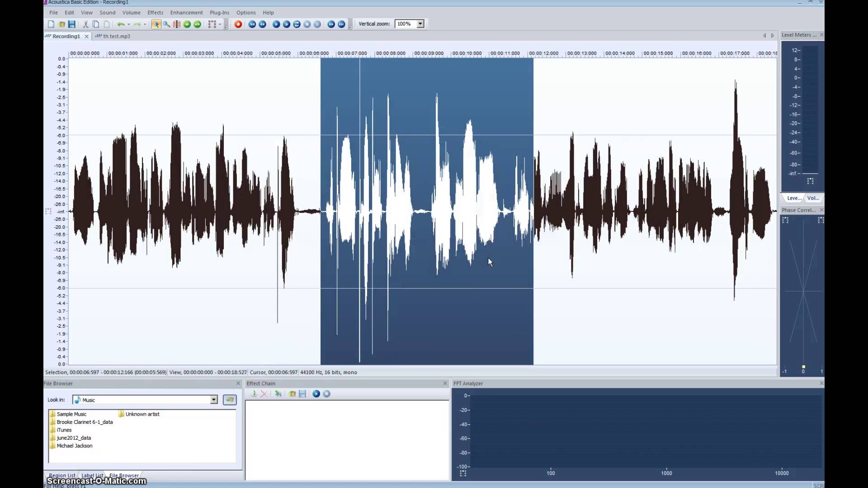Image resolution: width=868 pixels, height=488 pixels.
Task: Open the Effects menu
Action: coord(155,13)
